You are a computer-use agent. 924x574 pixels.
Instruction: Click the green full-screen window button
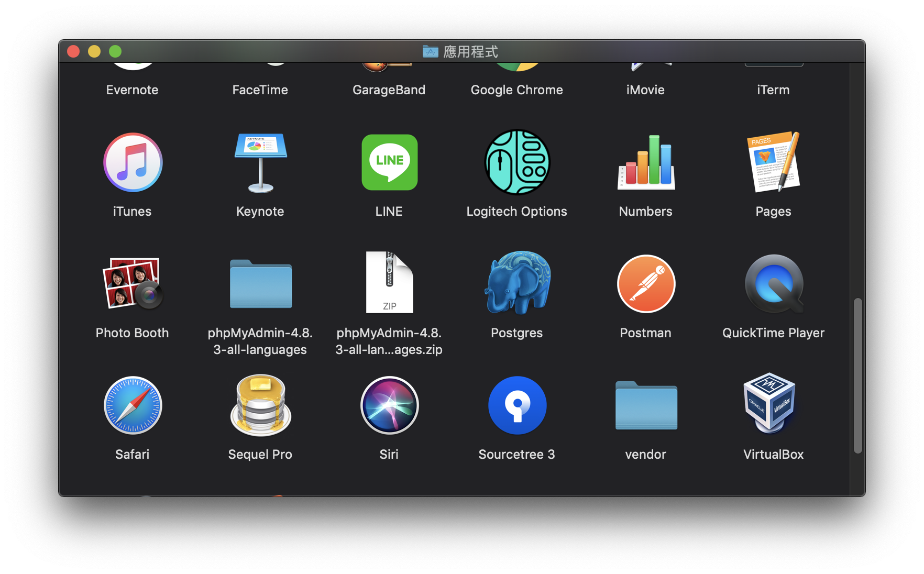point(115,51)
